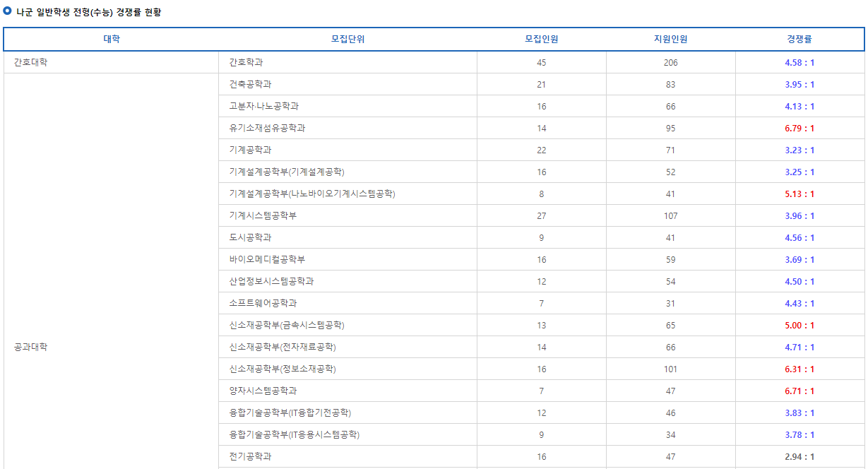This screenshot has width=868, height=469.
Task: Select the 건축공학과 row label
Action: pos(250,84)
